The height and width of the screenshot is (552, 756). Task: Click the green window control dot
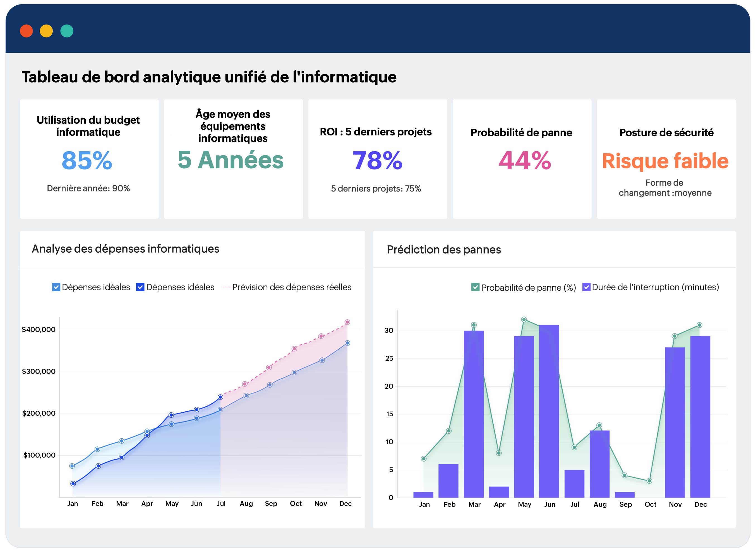(x=67, y=31)
